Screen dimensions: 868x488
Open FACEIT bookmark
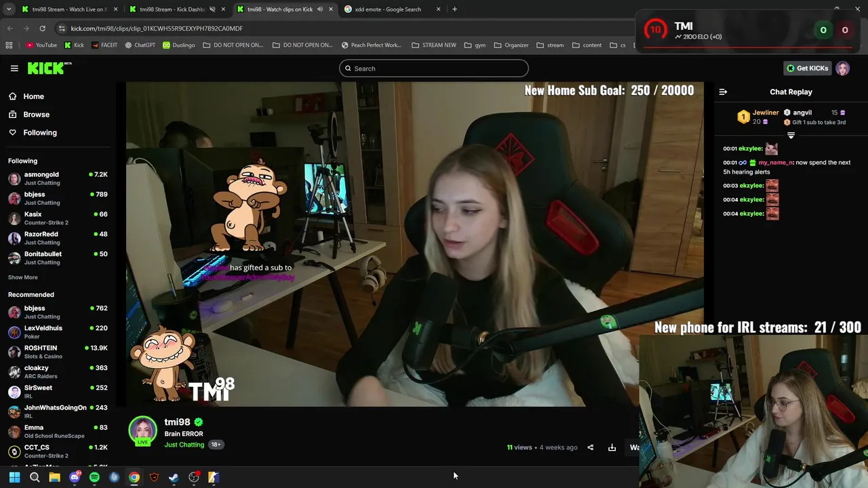(104, 45)
